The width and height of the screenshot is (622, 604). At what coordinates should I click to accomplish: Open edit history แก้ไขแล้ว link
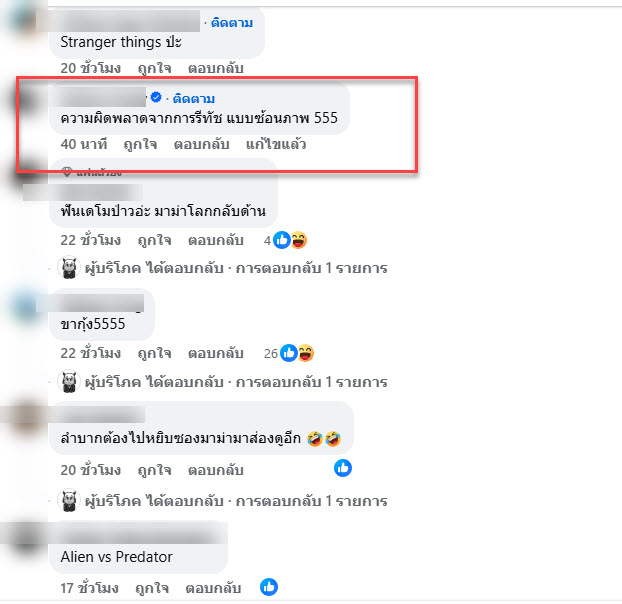click(276, 144)
